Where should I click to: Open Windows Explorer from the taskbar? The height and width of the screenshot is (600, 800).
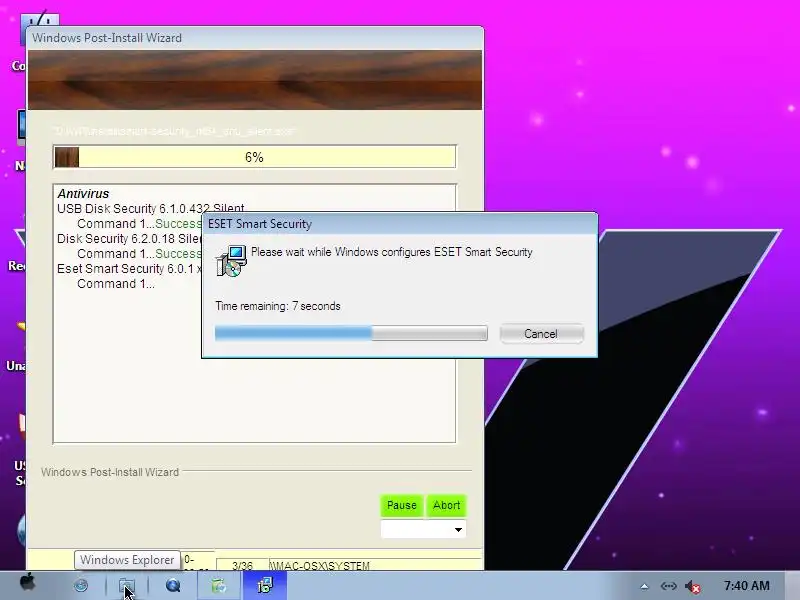pos(127,586)
